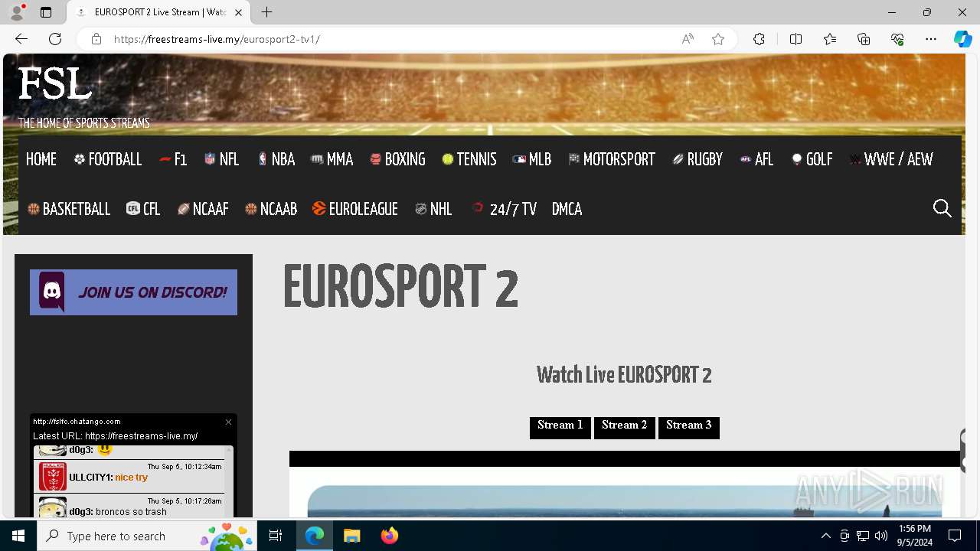Close the Chatango chat widget

(x=228, y=422)
